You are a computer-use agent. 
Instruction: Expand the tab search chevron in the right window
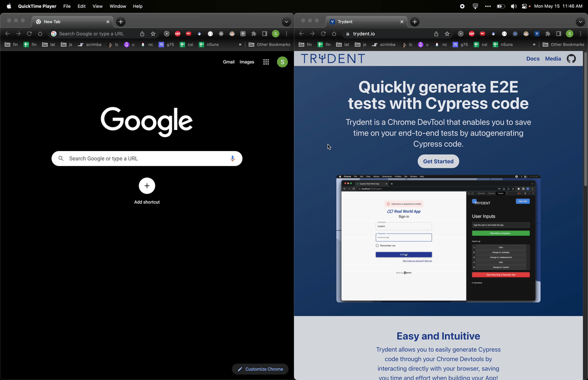point(580,22)
